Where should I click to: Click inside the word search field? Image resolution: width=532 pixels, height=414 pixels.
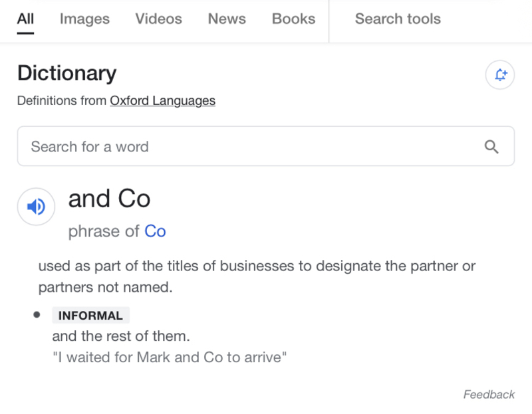[199, 146]
